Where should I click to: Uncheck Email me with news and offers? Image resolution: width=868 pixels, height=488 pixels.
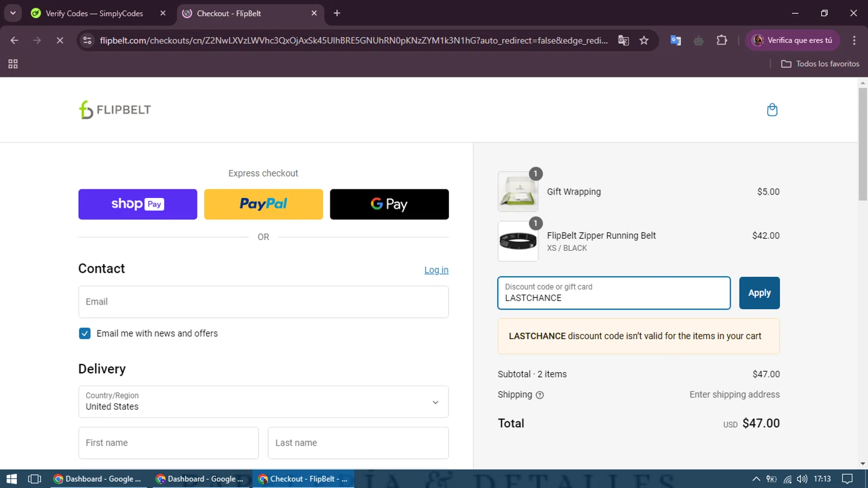(84, 333)
